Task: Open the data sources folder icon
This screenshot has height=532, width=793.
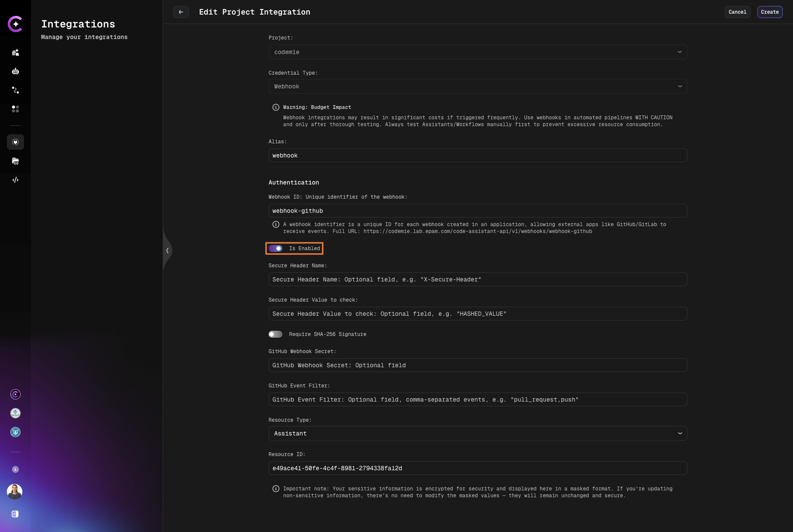Action: click(x=15, y=161)
